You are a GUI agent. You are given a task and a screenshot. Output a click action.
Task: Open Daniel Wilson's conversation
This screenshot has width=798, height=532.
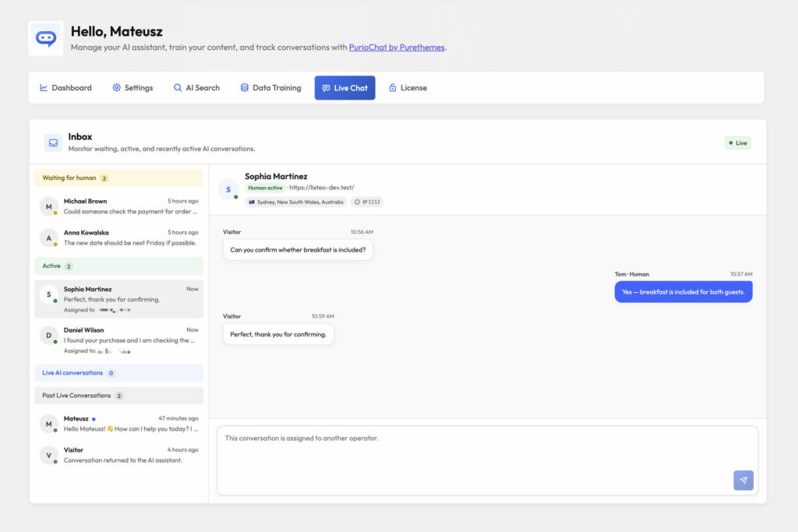118,340
